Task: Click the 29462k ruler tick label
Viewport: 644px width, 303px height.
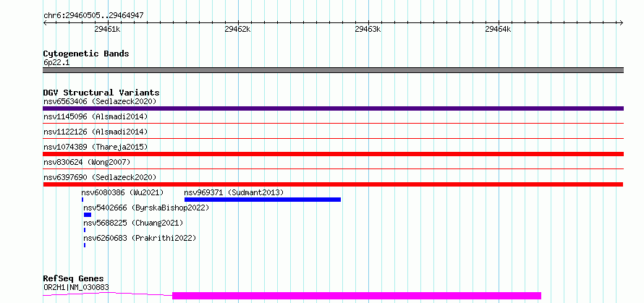Action: click(237, 29)
